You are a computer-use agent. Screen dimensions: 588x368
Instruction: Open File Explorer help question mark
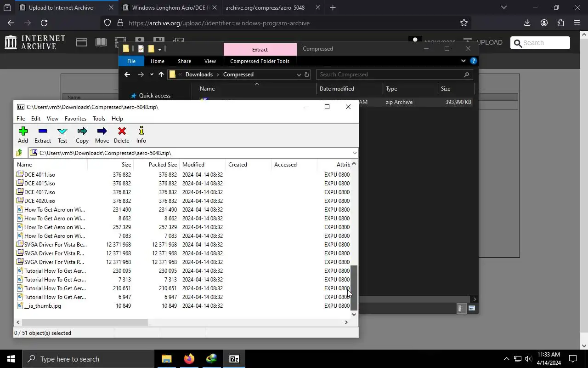pyautogui.click(x=474, y=61)
